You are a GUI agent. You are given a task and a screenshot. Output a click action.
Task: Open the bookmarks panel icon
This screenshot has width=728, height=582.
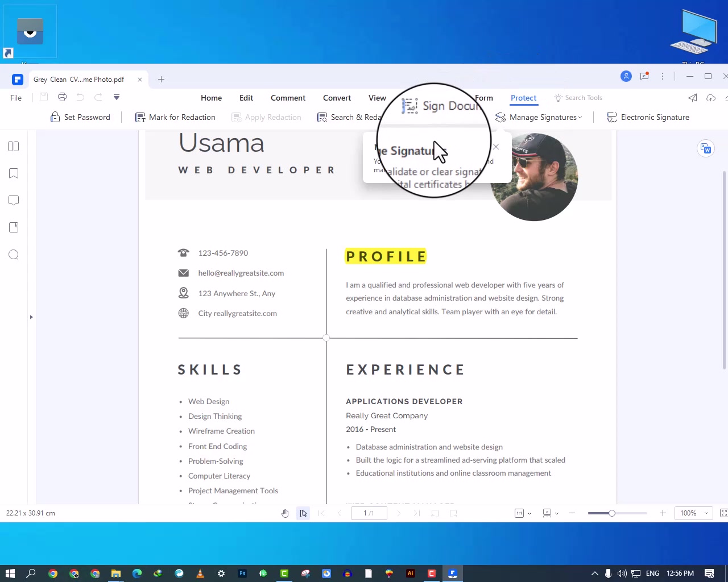(14, 173)
